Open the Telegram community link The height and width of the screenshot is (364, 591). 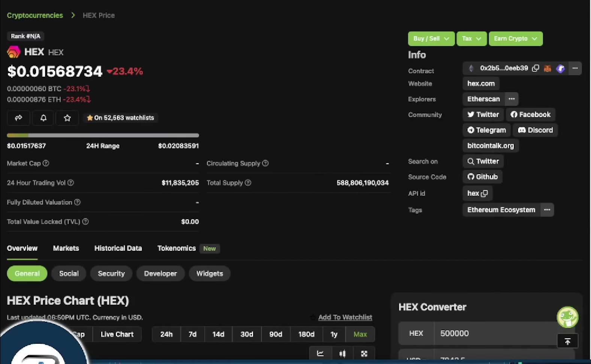487,130
